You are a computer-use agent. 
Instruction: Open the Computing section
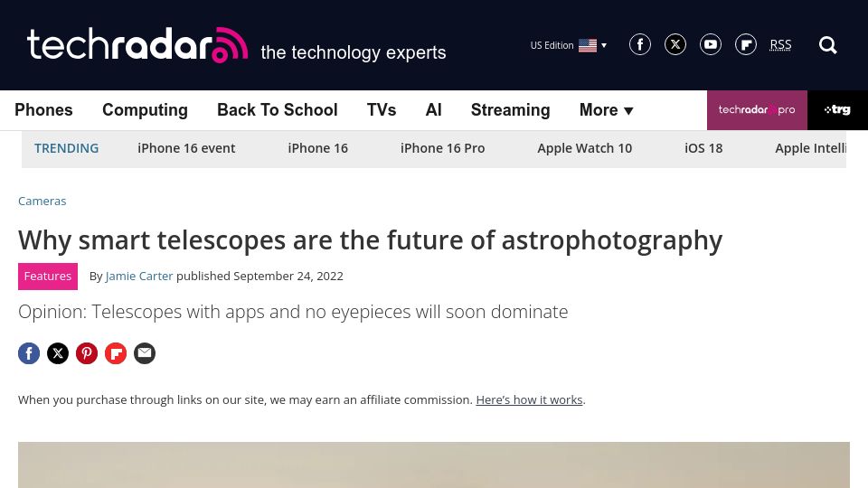point(145,110)
